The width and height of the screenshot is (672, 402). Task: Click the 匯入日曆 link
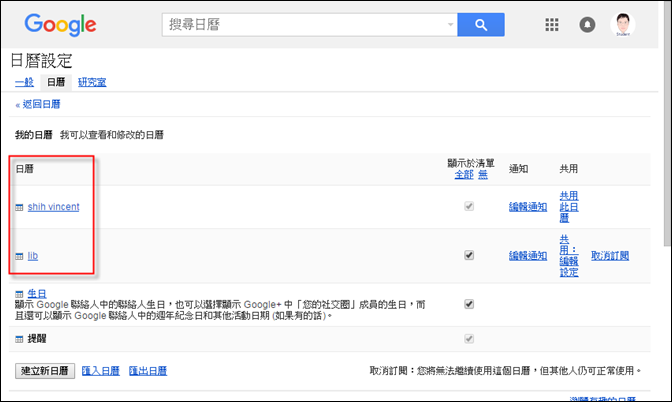point(101,371)
